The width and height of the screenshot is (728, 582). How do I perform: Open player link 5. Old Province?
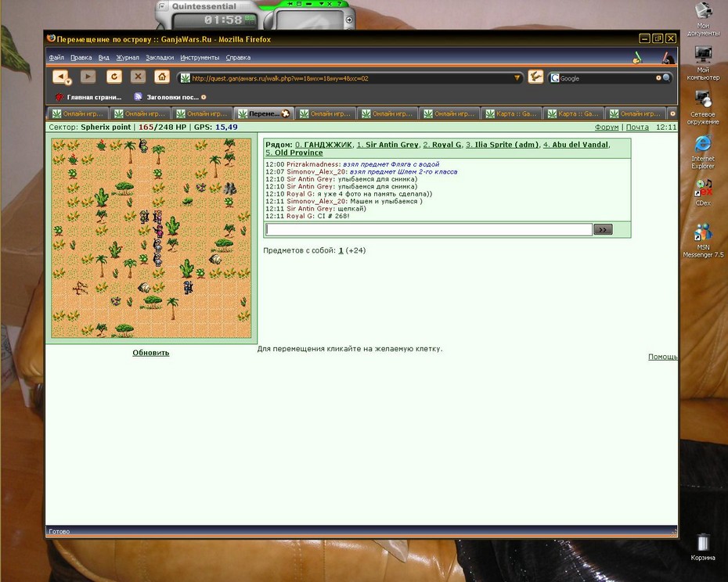(294, 153)
